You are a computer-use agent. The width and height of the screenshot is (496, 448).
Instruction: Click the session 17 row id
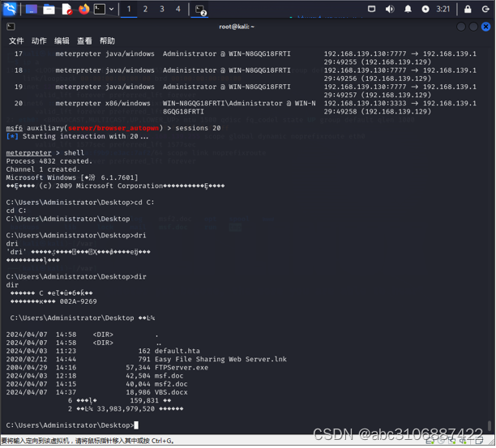tap(19, 53)
